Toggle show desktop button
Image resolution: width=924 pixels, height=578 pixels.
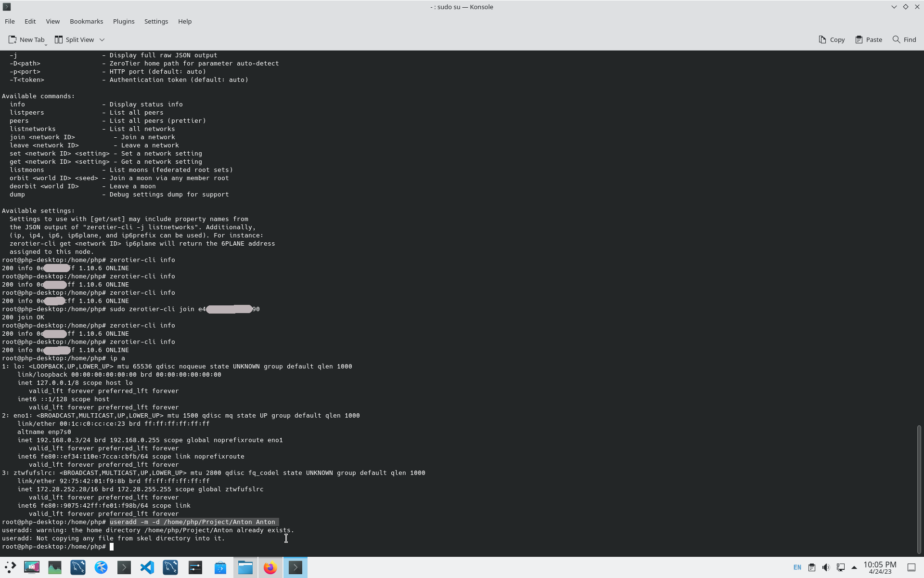tap(911, 567)
